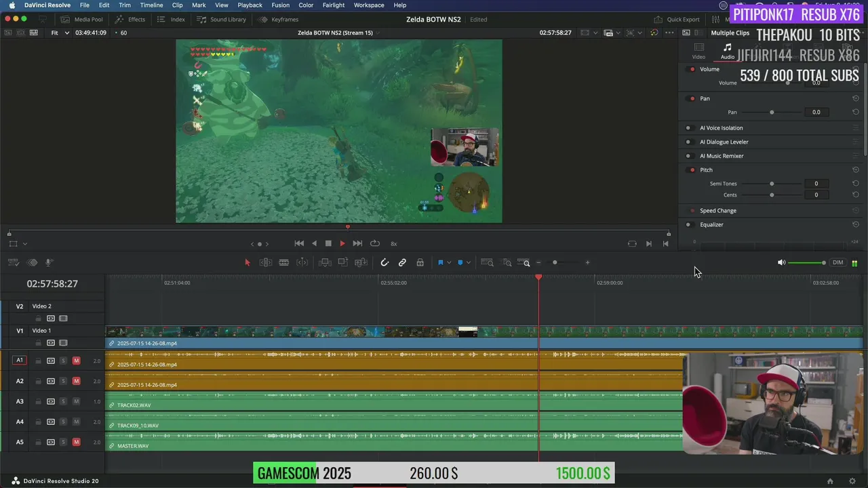This screenshot has height=488, width=868.
Task: Click the Detail Zoom icon
Action: pyautogui.click(x=507, y=262)
